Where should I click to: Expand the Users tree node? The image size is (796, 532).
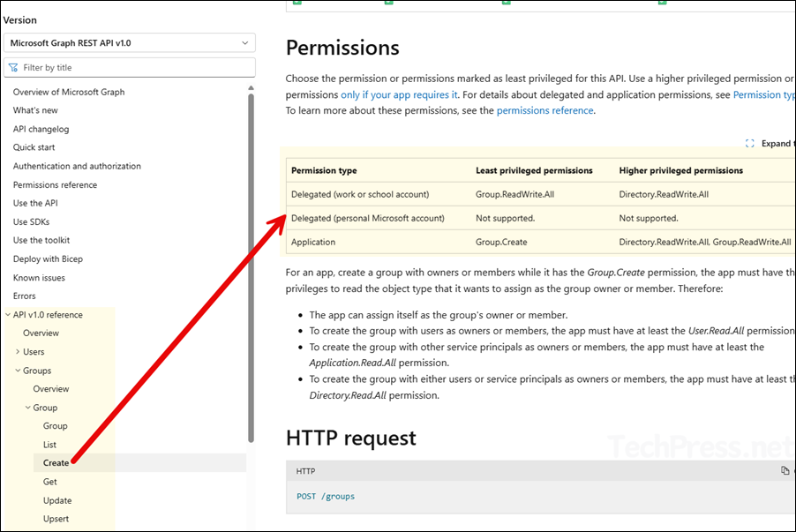[x=18, y=352]
